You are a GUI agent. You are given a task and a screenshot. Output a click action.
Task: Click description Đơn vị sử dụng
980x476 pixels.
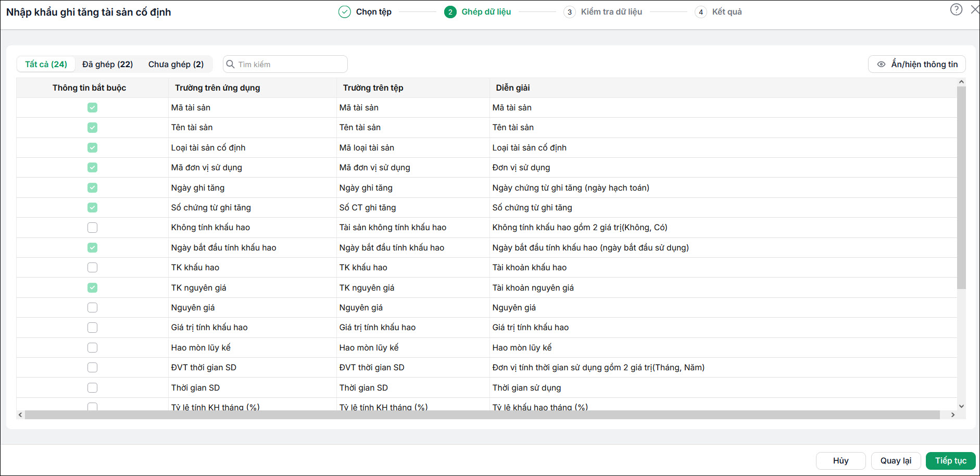pyautogui.click(x=521, y=168)
